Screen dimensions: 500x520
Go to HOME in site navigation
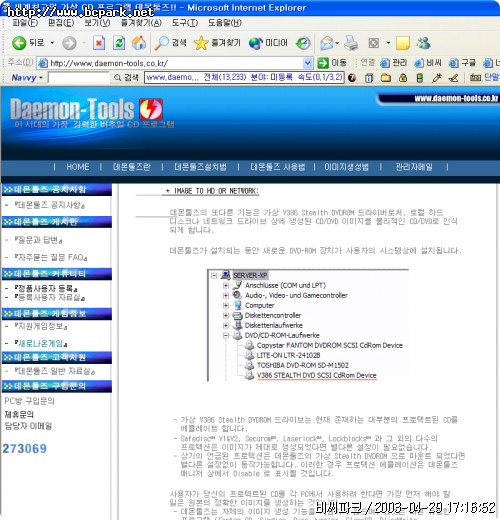tap(78, 167)
